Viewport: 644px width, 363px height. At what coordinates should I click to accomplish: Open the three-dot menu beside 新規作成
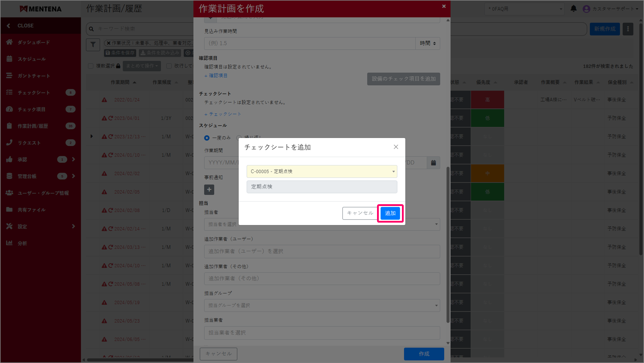(628, 29)
